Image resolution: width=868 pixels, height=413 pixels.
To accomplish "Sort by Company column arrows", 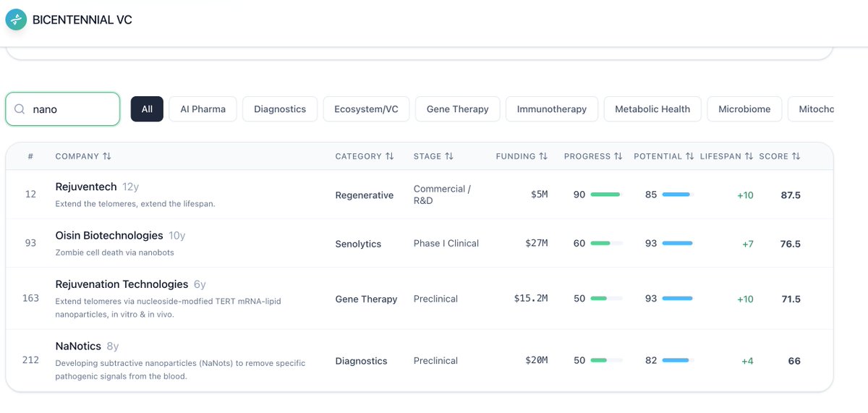I will (x=107, y=156).
